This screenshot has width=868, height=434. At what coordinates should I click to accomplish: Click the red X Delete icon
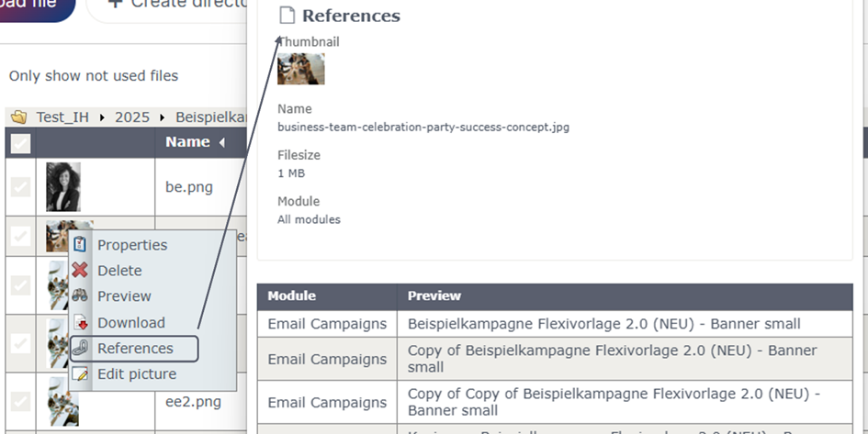click(x=80, y=270)
